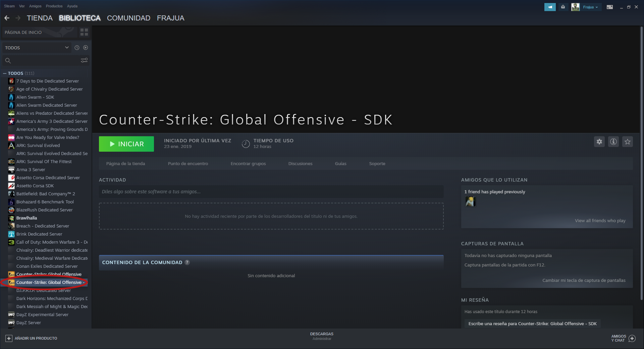Select Assetto Corsa SDK
Viewport: 644px width, 349px height.
pos(48,186)
